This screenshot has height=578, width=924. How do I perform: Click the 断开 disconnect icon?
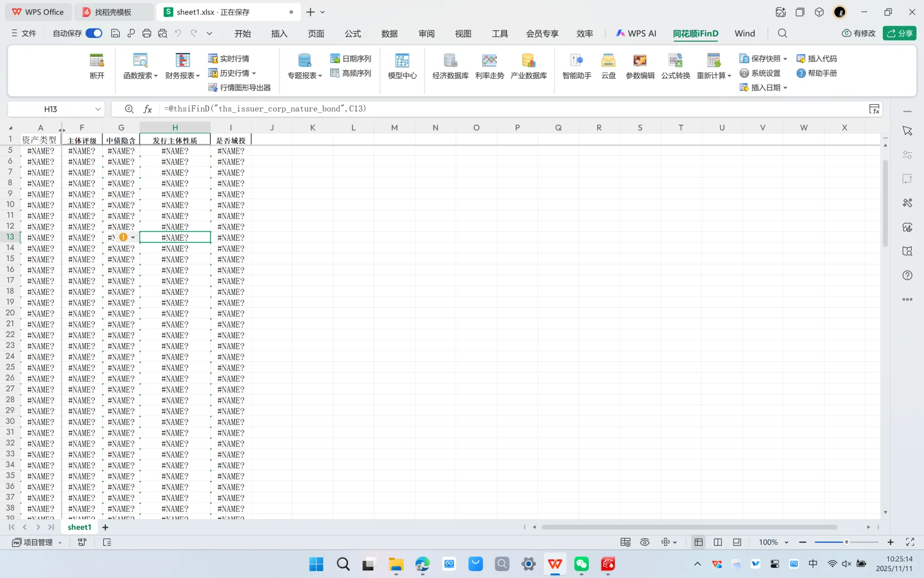(x=97, y=66)
